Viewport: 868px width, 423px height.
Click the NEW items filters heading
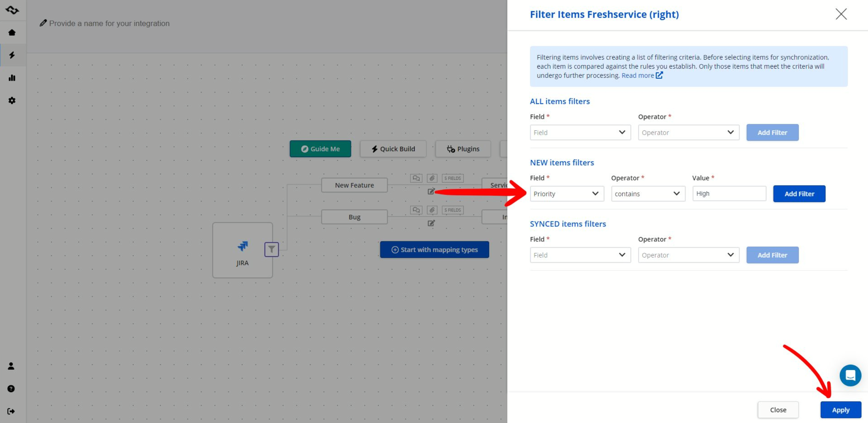pyautogui.click(x=562, y=162)
